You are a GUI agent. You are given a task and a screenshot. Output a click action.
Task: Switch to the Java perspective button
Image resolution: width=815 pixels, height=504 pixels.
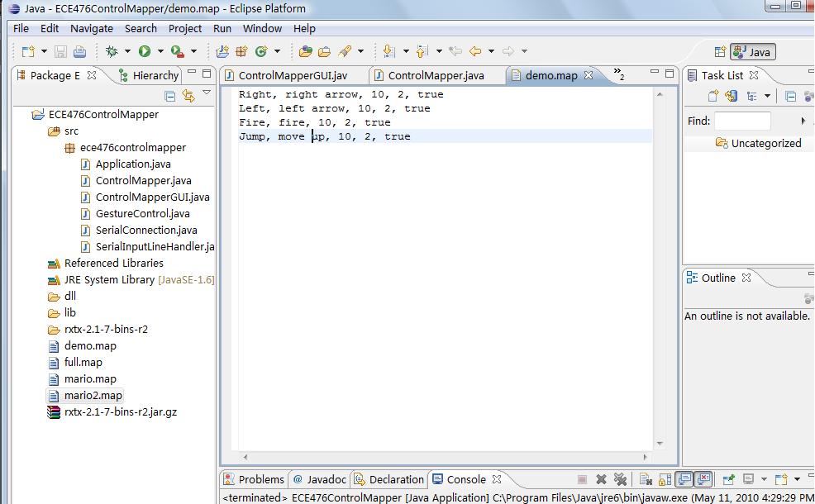point(753,51)
